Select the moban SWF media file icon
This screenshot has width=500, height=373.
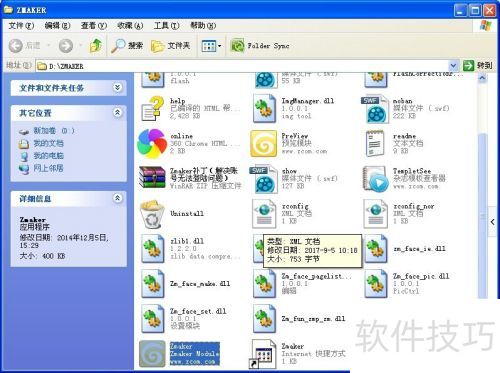(376, 109)
